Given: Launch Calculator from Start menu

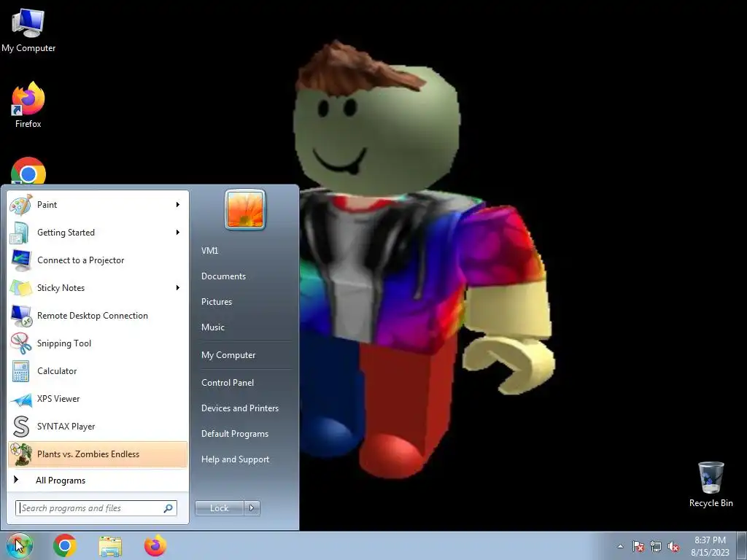Looking at the screenshot, I should [97, 371].
